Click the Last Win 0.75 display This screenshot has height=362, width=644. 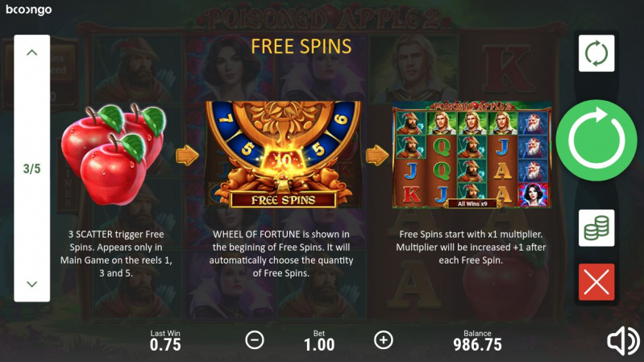165,340
